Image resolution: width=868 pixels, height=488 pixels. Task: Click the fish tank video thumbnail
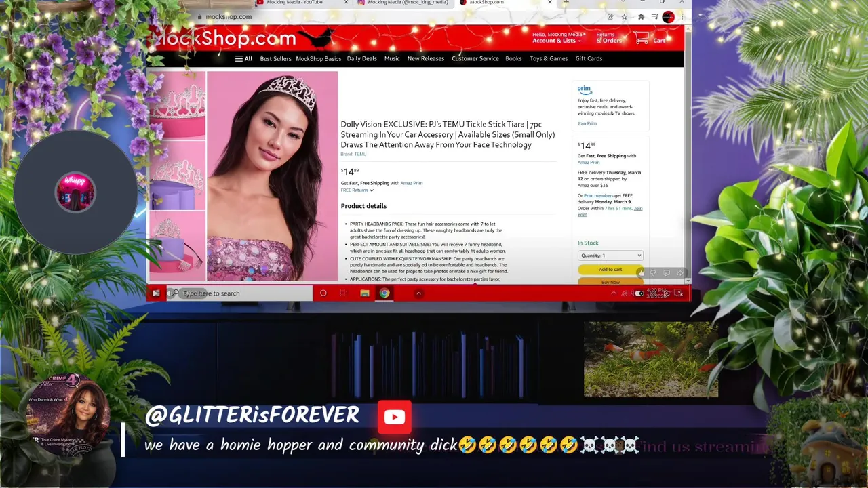[x=651, y=359]
